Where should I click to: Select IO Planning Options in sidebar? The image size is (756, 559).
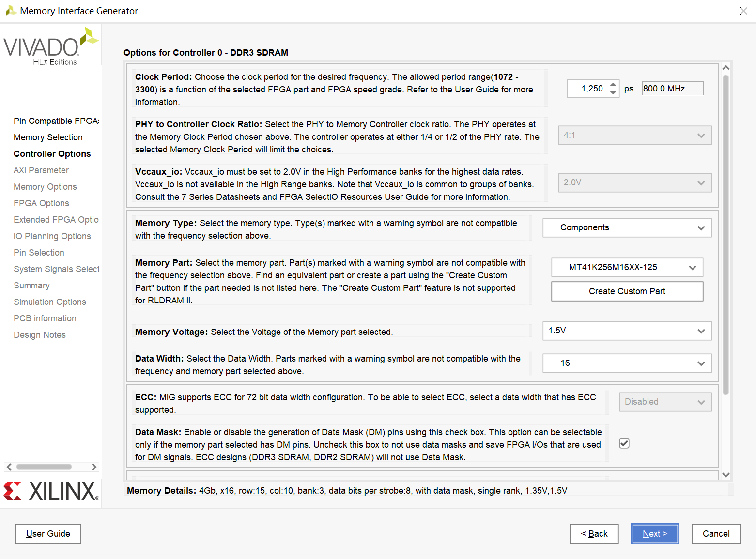click(x=52, y=236)
